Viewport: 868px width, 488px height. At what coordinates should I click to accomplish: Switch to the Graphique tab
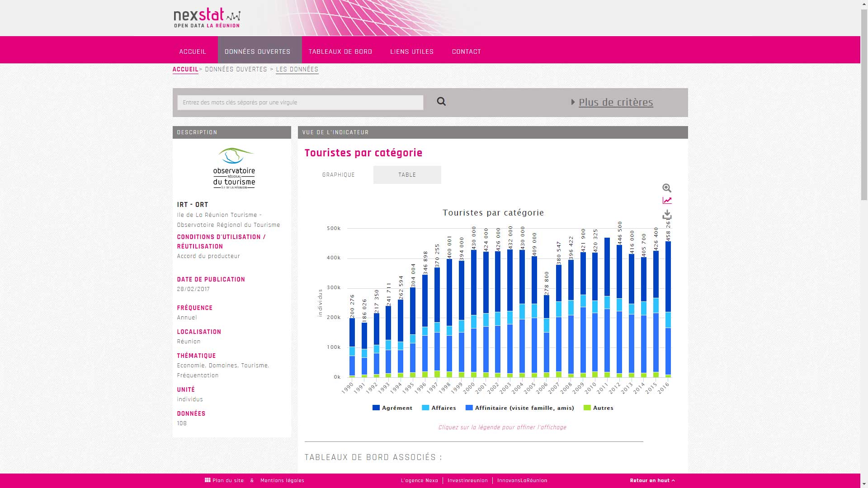[338, 175]
